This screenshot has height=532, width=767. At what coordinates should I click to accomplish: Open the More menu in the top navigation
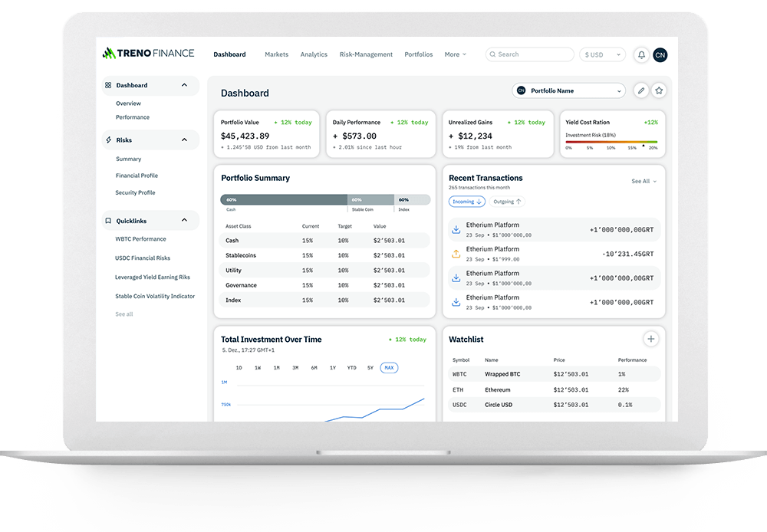[456, 54]
